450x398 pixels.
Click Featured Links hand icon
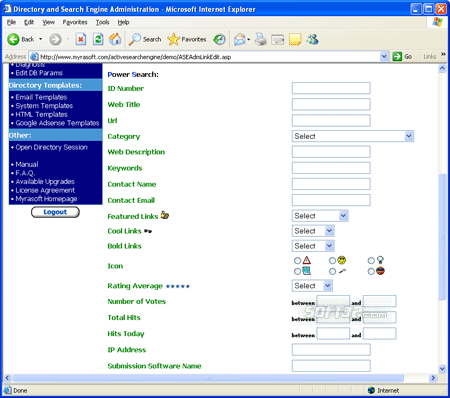tap(165, 215)
